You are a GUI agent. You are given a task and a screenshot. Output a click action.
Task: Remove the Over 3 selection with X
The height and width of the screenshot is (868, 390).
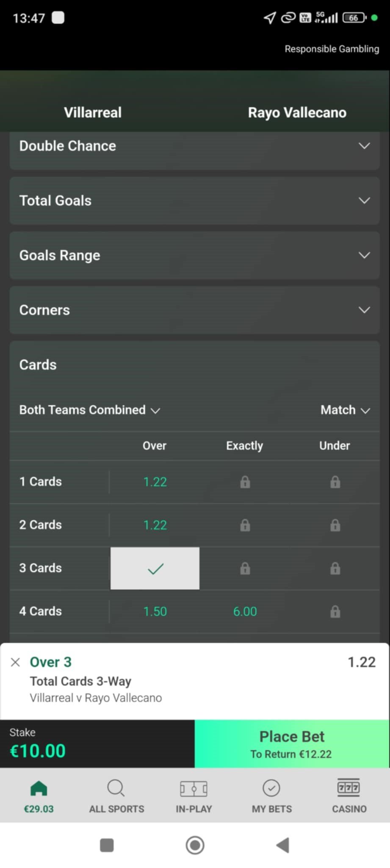pyautogui.click(x=15, y=662)
